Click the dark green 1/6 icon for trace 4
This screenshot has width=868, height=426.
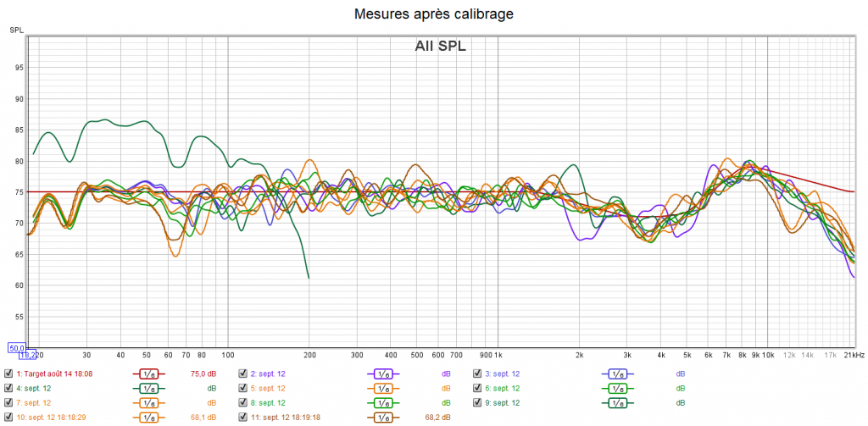click(148, 388)
